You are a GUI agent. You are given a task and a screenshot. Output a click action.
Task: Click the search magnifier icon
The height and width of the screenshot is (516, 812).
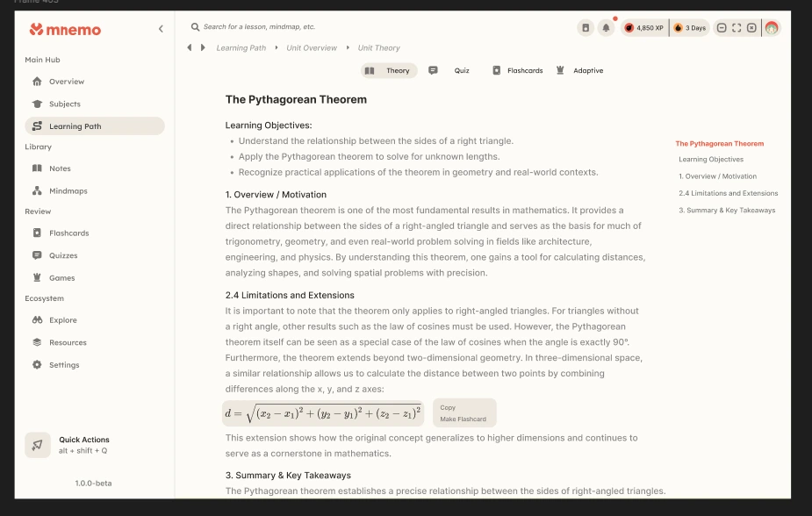click(195, 27)
